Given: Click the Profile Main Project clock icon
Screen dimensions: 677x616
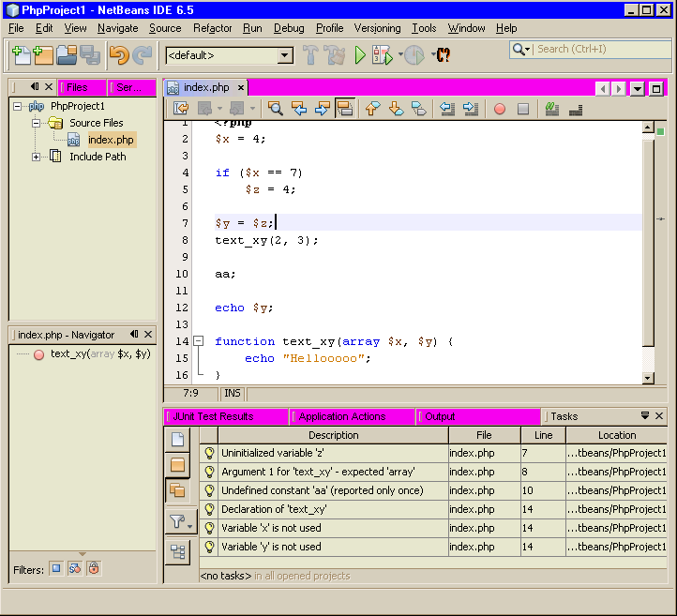Looking at the screenshot, I should coord(414,55).
